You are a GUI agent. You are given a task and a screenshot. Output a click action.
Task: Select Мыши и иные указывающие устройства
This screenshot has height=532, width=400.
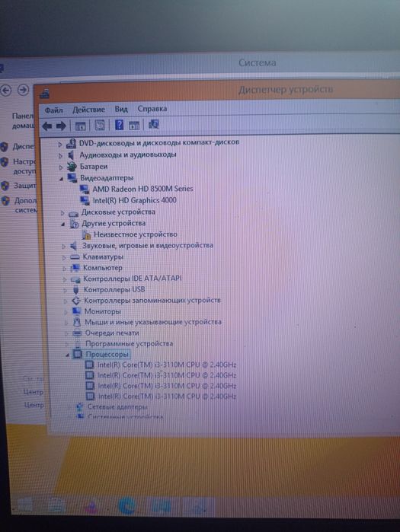(153, 322)
